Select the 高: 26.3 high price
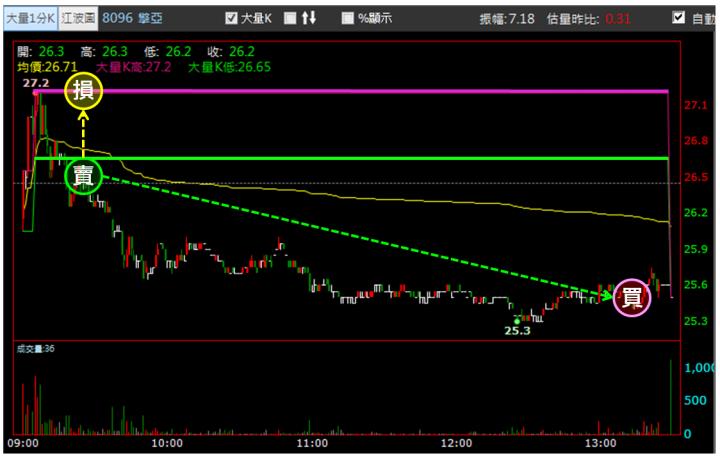Image resolution: width=720 pixels, height=458 pixels. [104, 51]
